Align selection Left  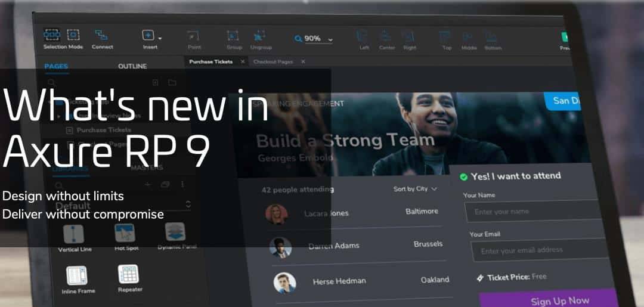[362, 36]
